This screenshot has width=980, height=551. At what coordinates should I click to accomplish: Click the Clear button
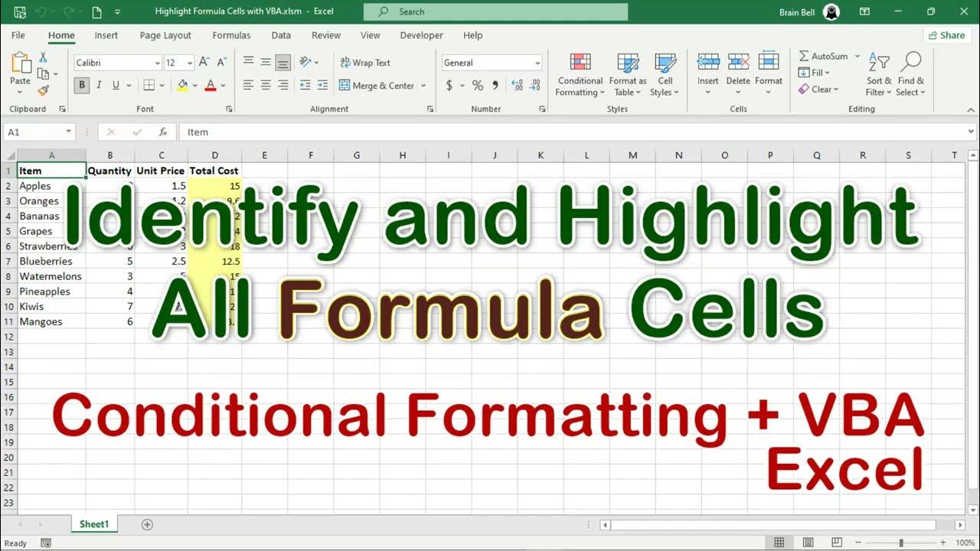pos(818,90)
